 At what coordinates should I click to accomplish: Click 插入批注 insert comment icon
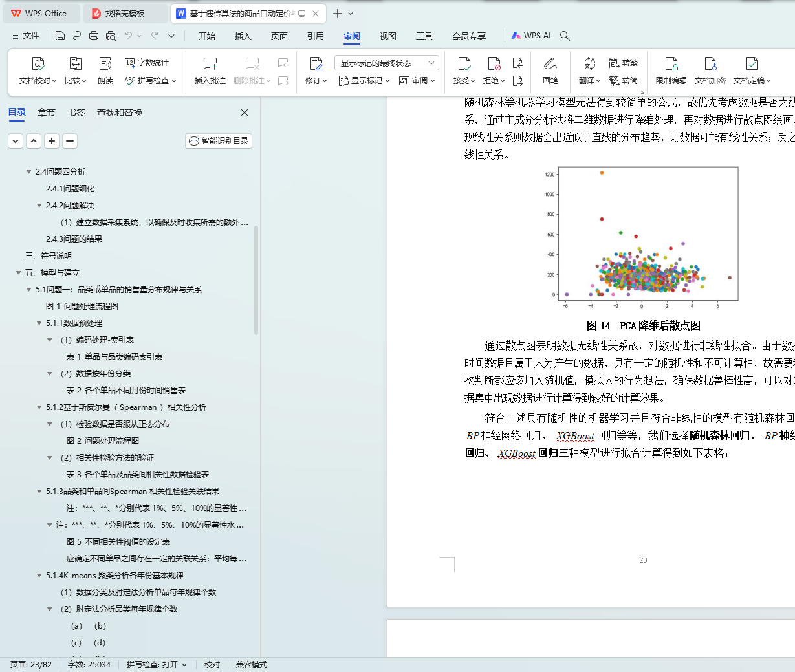point(210,63)
